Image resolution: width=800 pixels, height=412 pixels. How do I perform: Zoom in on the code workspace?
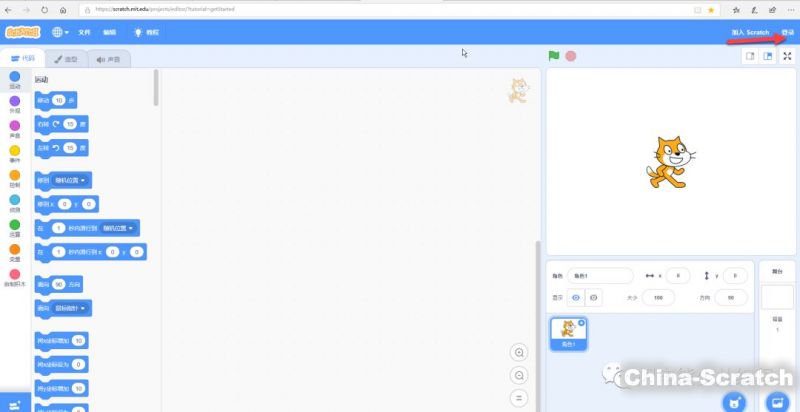coord(518,353)
